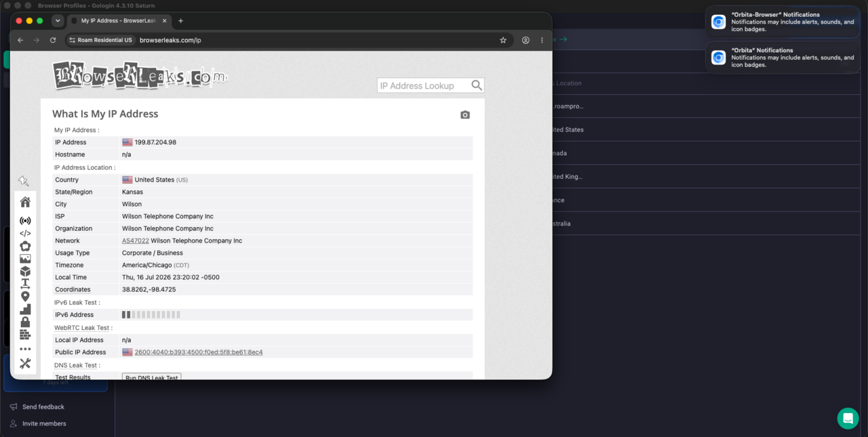Open the green chat bubble in Gologin
The height and width of the screenshot is (437, 868).
click(848, 418)
